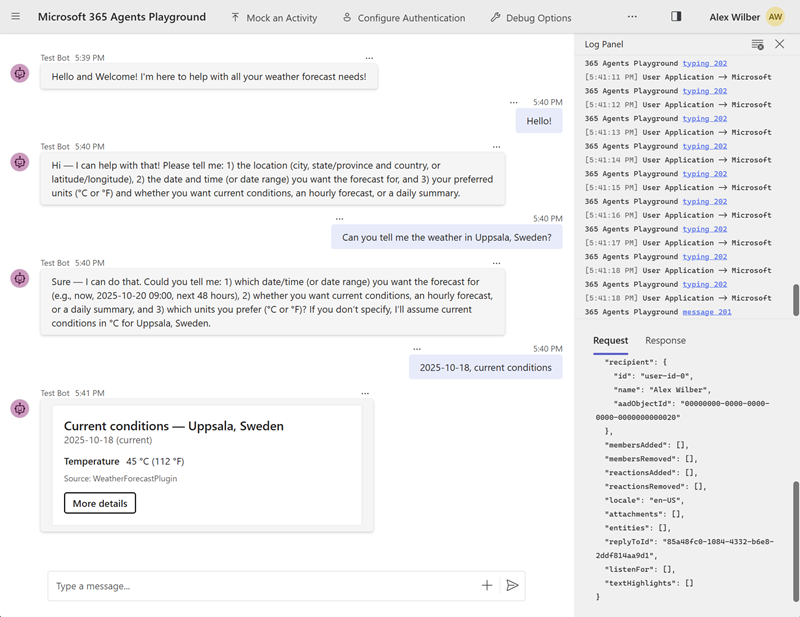Click the Alex Wilber AW avatar

(775, 17)
